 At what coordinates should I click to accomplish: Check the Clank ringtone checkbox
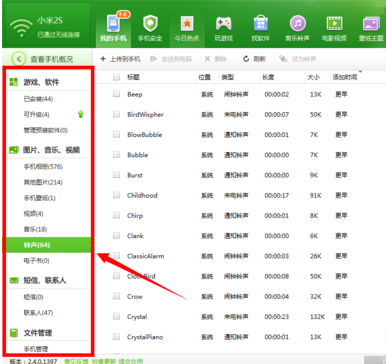[116, 235]
